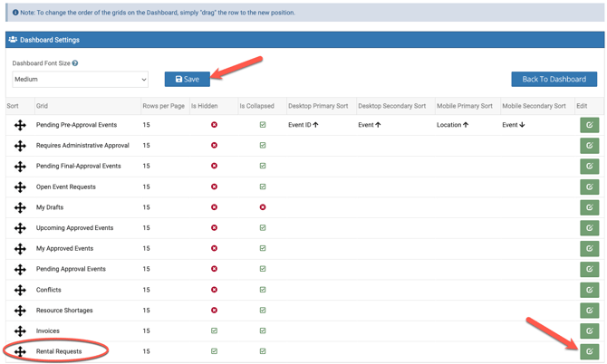Toggle Is Hidden for Invoices row
The image size is (607, 364).
pos(214,331)
